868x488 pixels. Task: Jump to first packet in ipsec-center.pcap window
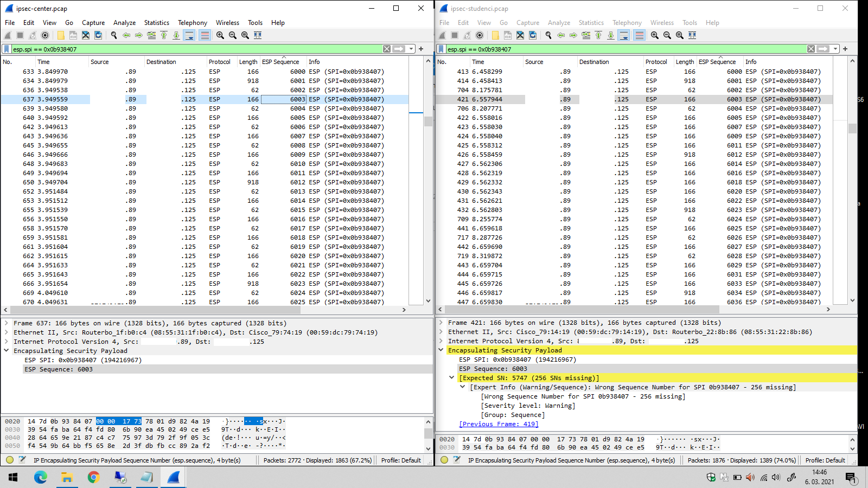[164, 35]
